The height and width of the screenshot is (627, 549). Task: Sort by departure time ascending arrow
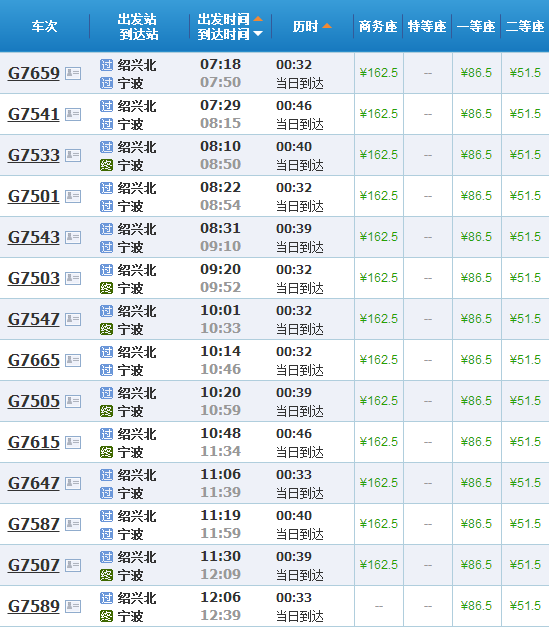[258, 19]
